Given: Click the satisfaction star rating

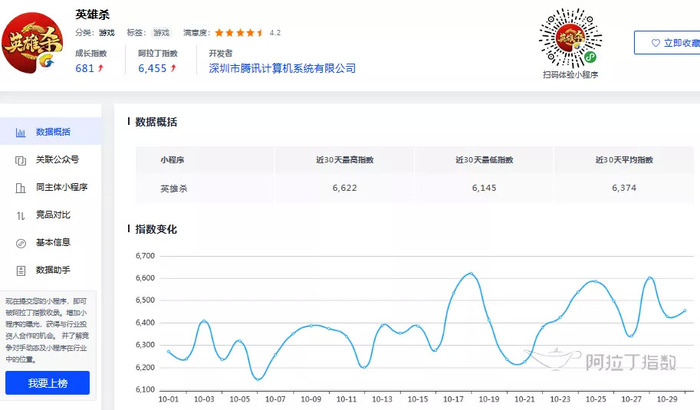Looking at the screenshot, I should [x=239, y=33].
